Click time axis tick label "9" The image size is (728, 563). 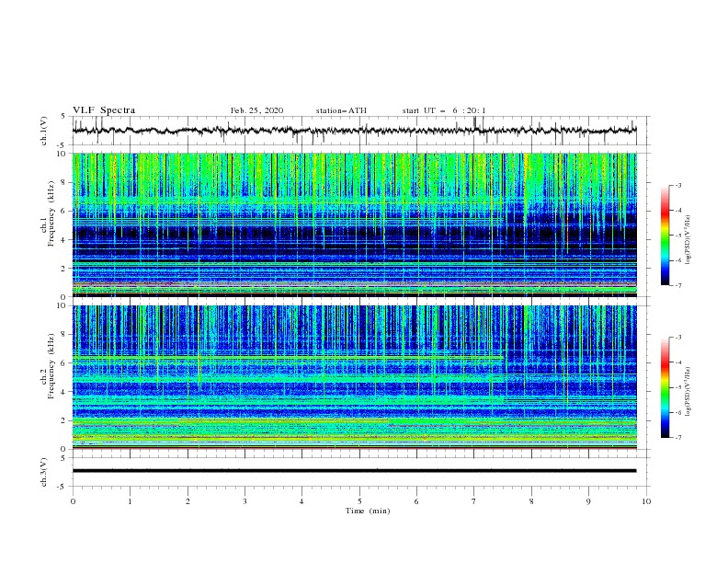(x=588, y=501)
